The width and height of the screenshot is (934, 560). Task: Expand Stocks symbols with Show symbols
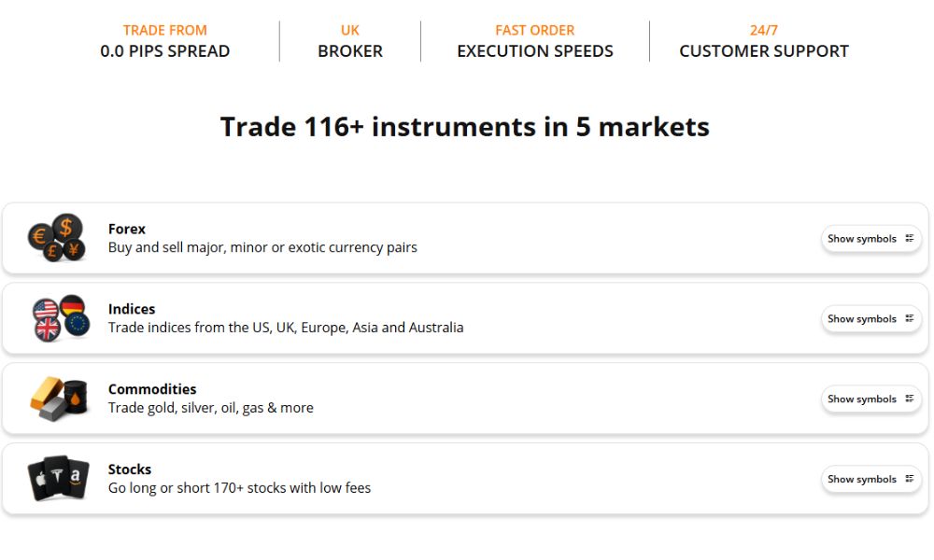click(x=862, y=480)
